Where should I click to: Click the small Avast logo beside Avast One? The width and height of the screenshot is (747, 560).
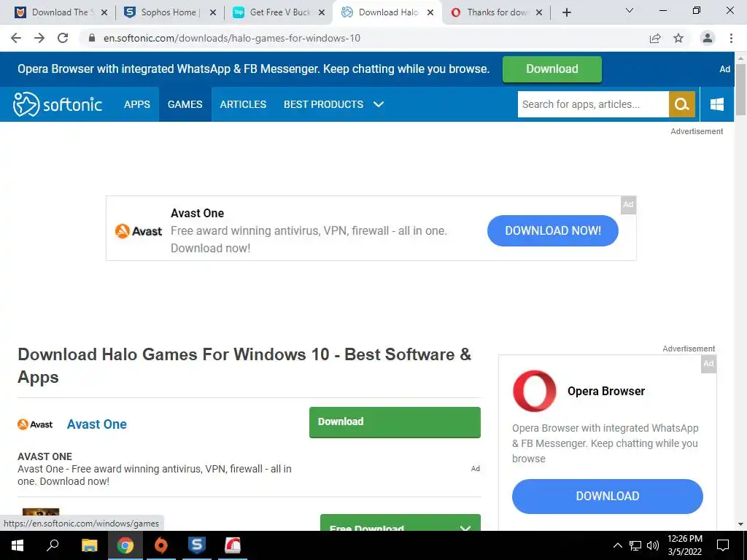[x=35, y=424]
